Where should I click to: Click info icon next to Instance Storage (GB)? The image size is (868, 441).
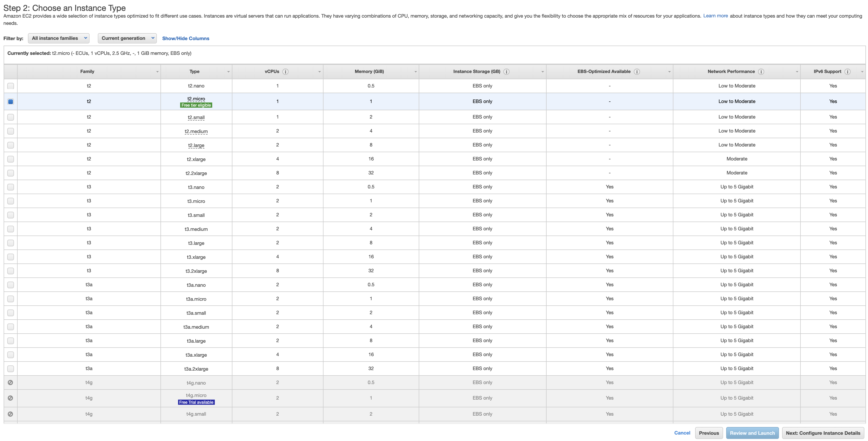[x=506, y=71]
